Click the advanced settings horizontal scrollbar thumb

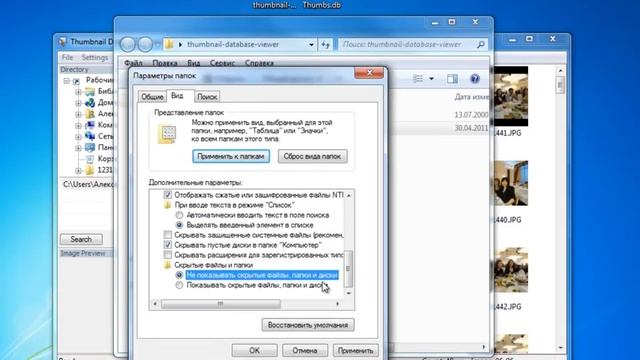point(220,304)
